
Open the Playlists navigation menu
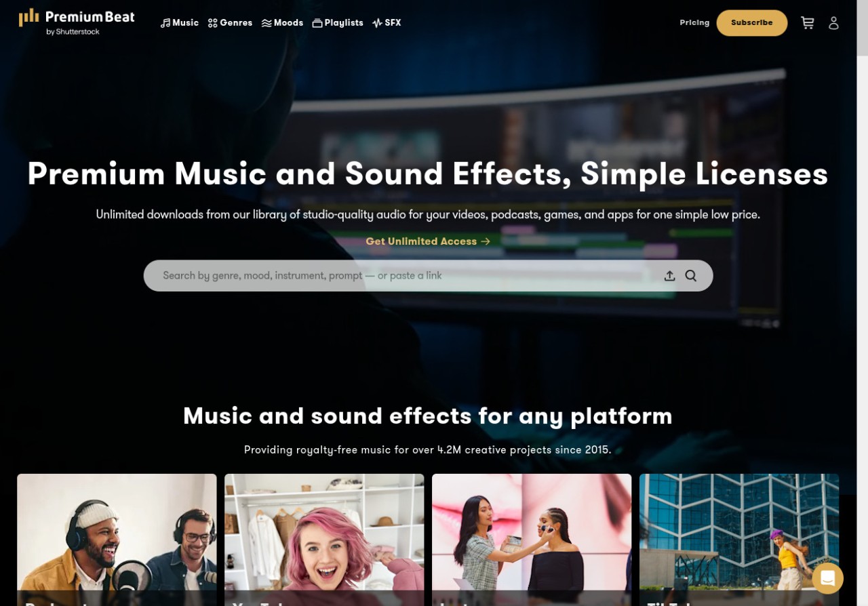point(338,23)
